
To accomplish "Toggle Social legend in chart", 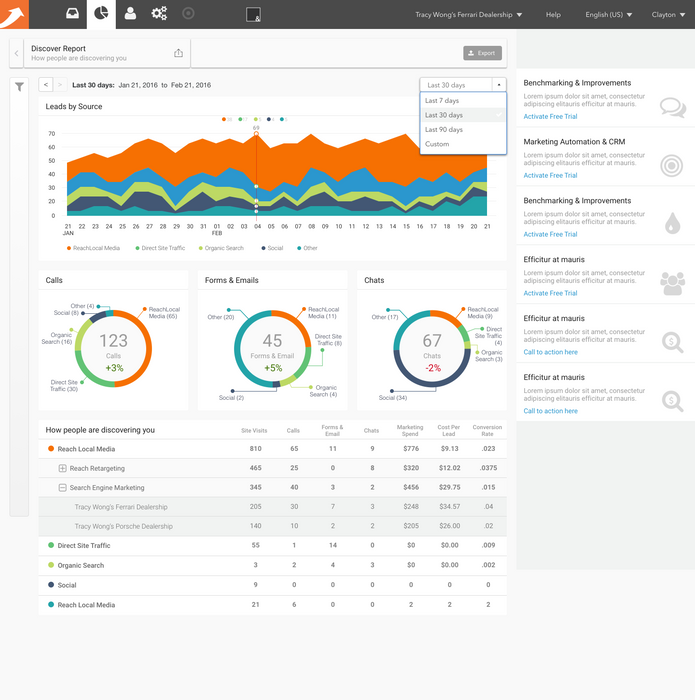I will pyautogui.click(x=272, y=248).
